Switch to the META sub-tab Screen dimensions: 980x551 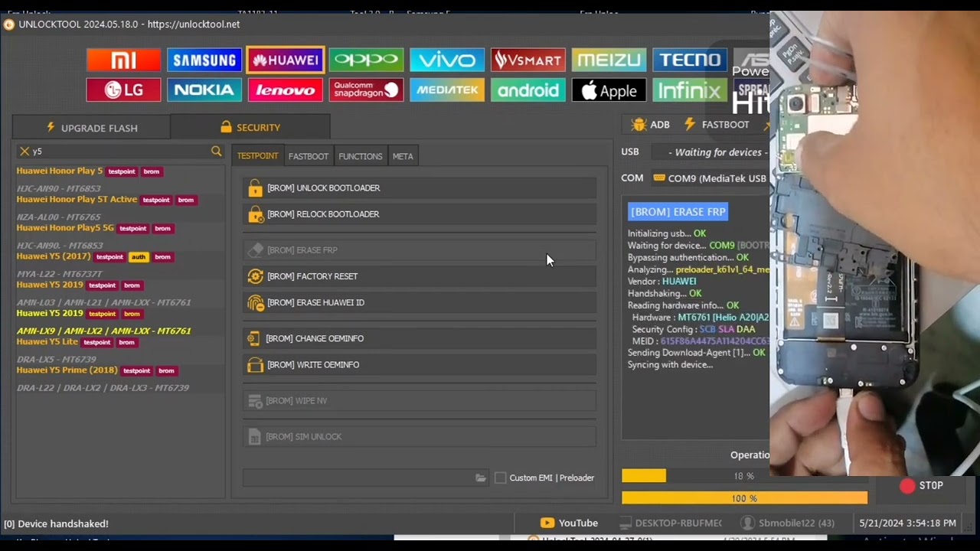pos(403,156)
